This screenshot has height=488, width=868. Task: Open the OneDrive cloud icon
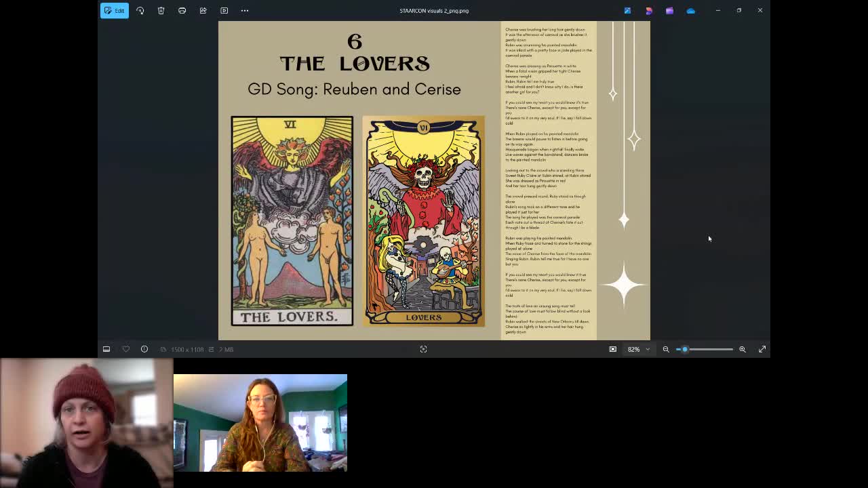tap(690, 10)
